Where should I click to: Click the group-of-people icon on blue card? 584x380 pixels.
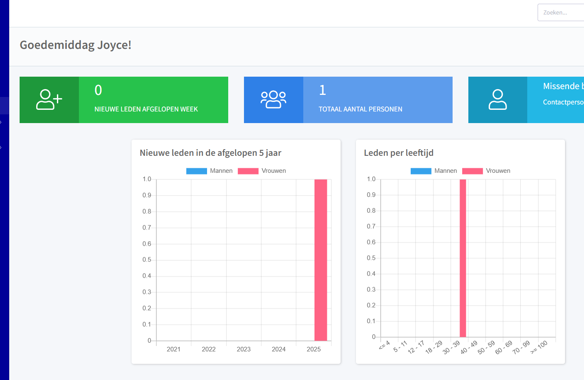(x=273, y=99)
